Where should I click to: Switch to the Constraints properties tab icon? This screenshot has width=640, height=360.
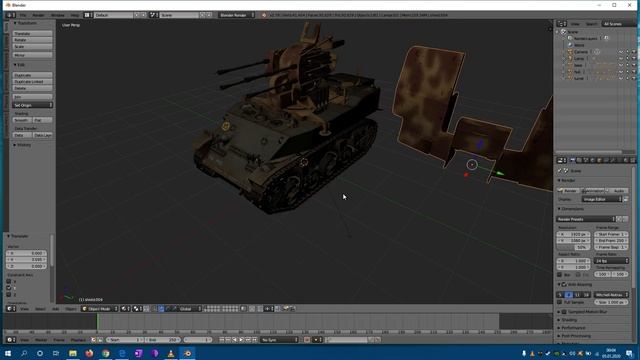point(606,160)
